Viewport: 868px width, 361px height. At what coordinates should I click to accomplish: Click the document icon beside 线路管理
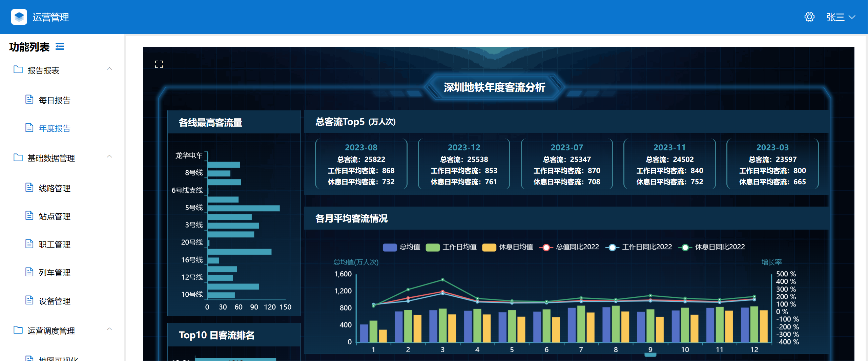29,188
